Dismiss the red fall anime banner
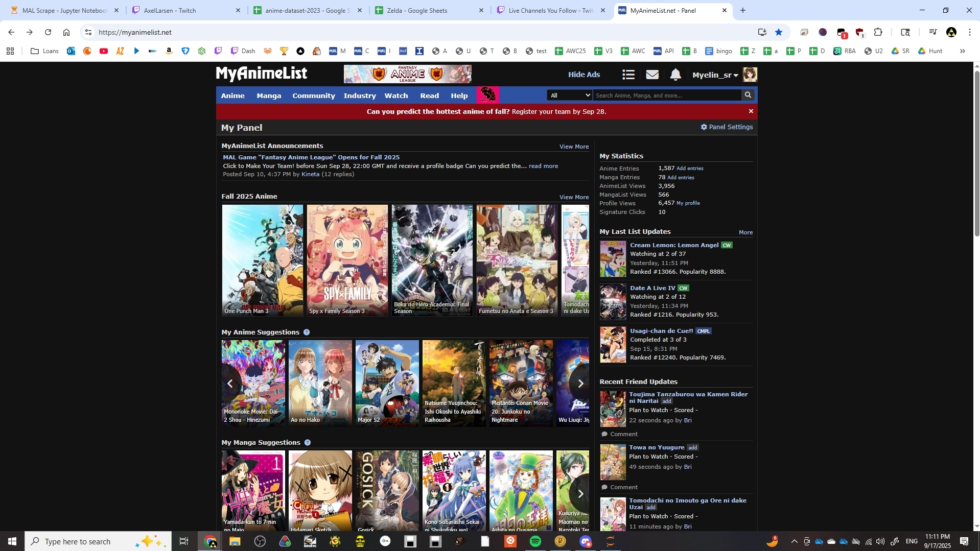980x551 pixels. pyautogui.click(x=751, y=111)
